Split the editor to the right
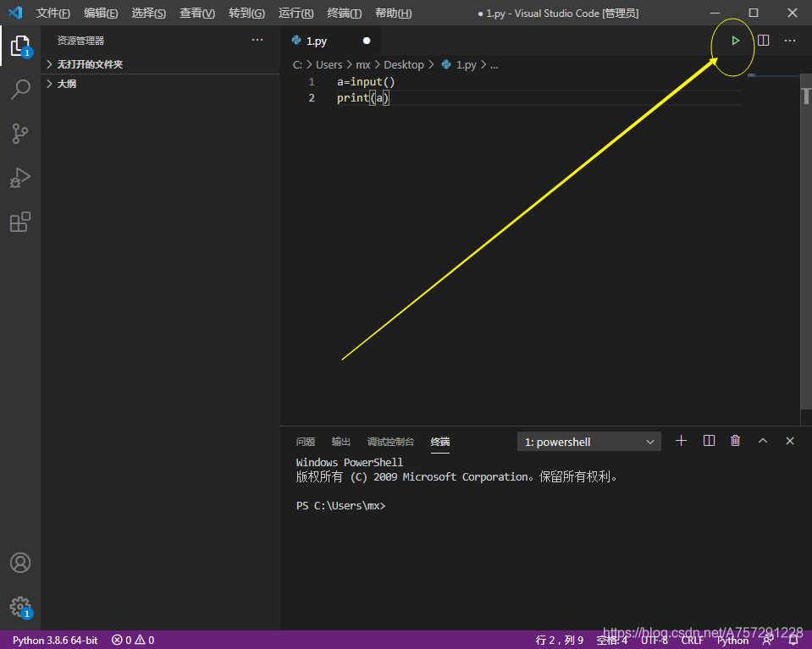 (x=764, y=41)
